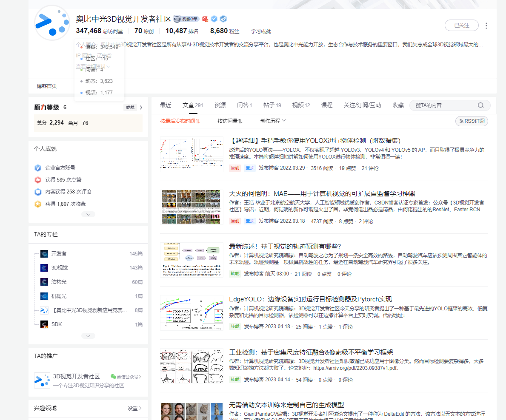
Task: Click the WeChat 微信公众号 icon
Action: [x=113, y=377]
